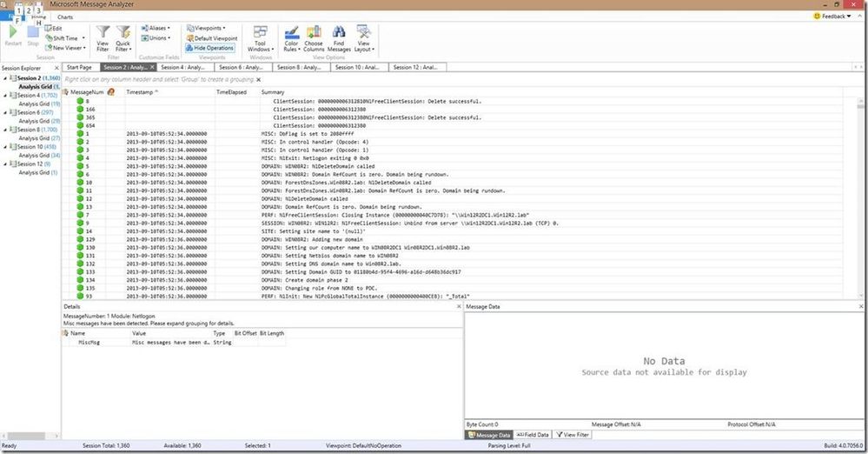
Task: Click the Name column header in Details
Action: [x=78, y=333]
